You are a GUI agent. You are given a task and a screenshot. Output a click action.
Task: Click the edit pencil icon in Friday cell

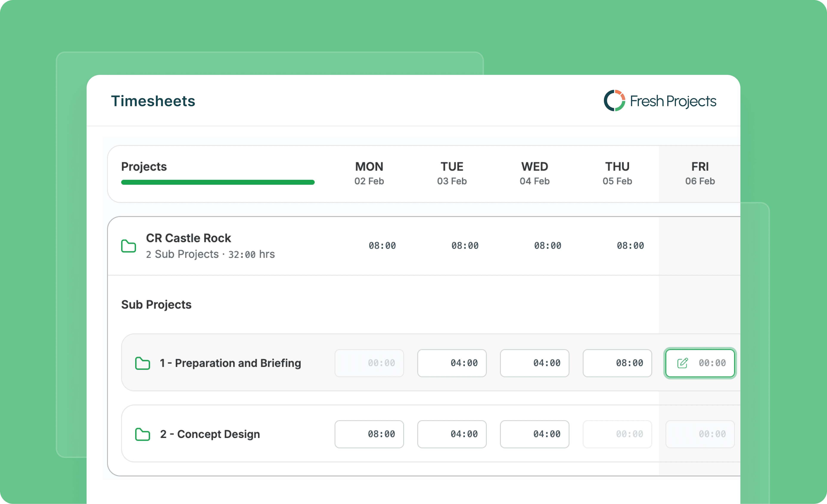point(682,363)
